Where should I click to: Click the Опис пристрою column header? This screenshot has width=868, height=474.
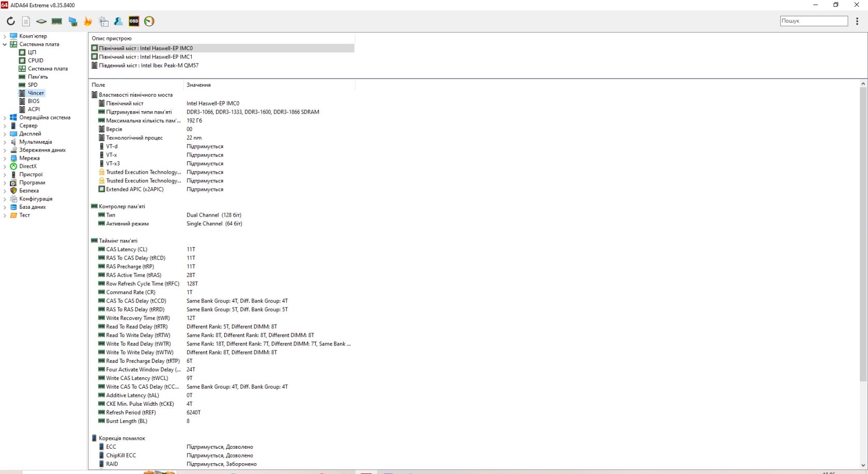222,38
